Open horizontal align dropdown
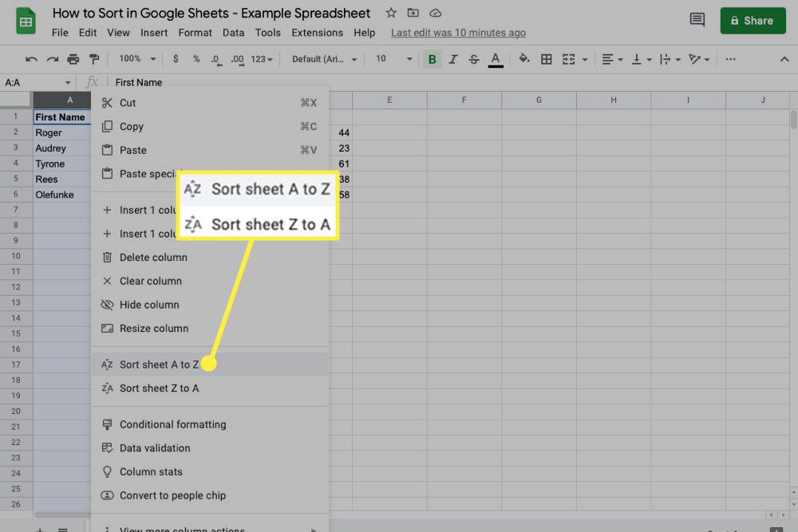This screenshot has height=532, width=798. [x=612, y=60]
